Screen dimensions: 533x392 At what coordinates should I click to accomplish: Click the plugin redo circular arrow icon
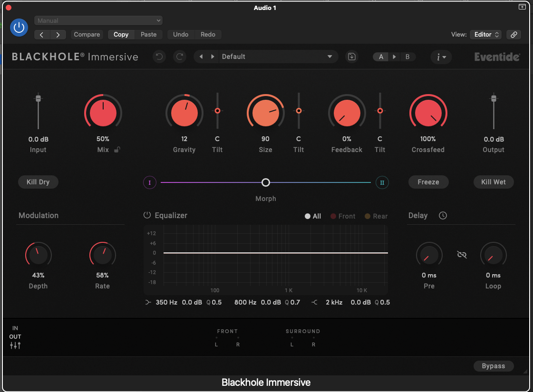point(180,57)
